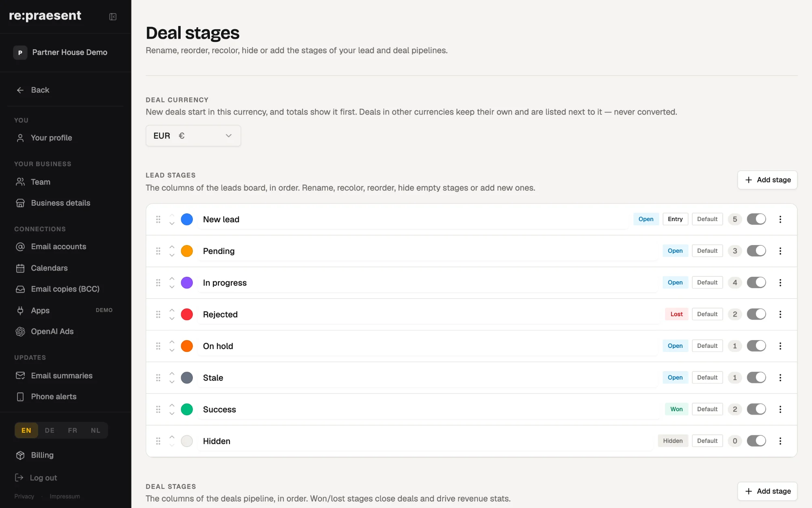This screenshot has height=508, width=812.
Task: Change the blue color of New lead
Action: coord(187,219)
